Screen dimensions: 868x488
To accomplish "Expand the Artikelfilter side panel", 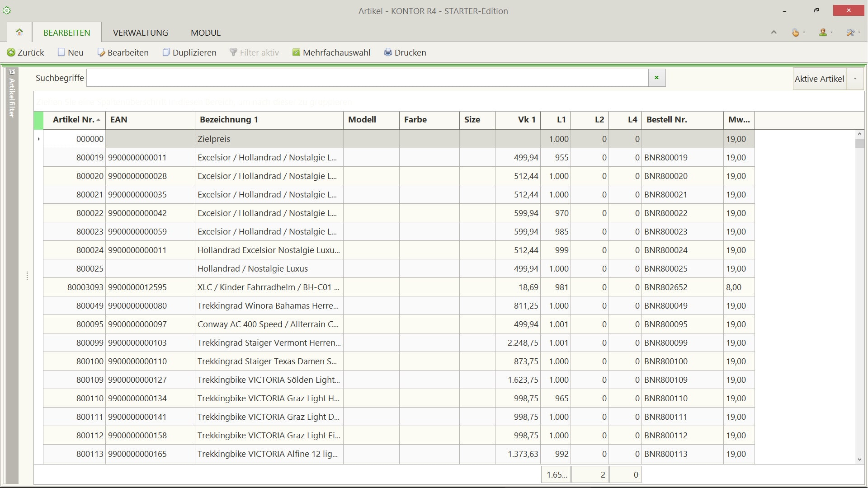I will (12, 72).
